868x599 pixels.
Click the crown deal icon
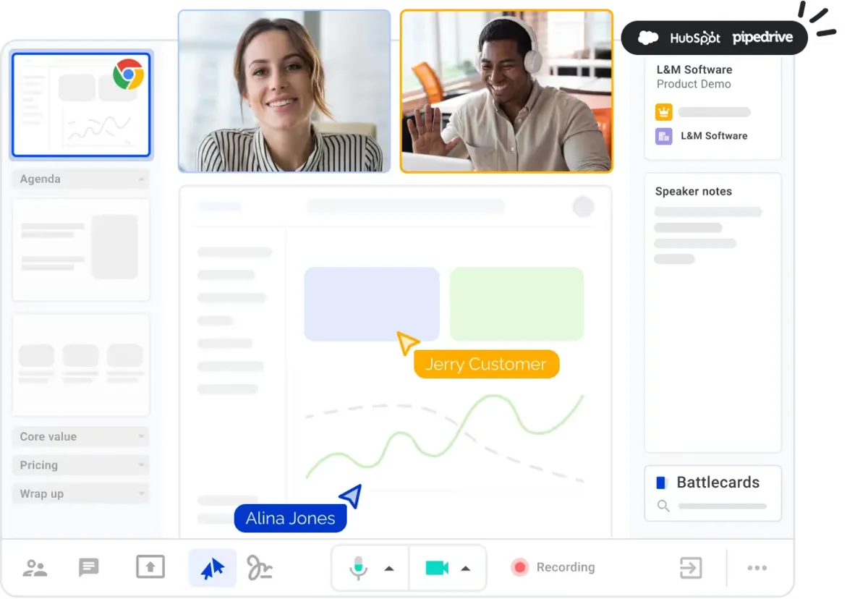click(664, 112)
